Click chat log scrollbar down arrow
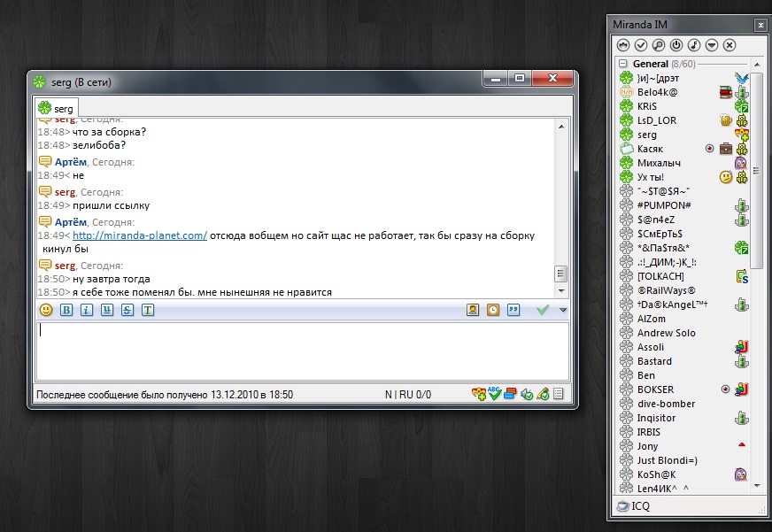This screenshot has height=532, width=772. click(561, 291)
